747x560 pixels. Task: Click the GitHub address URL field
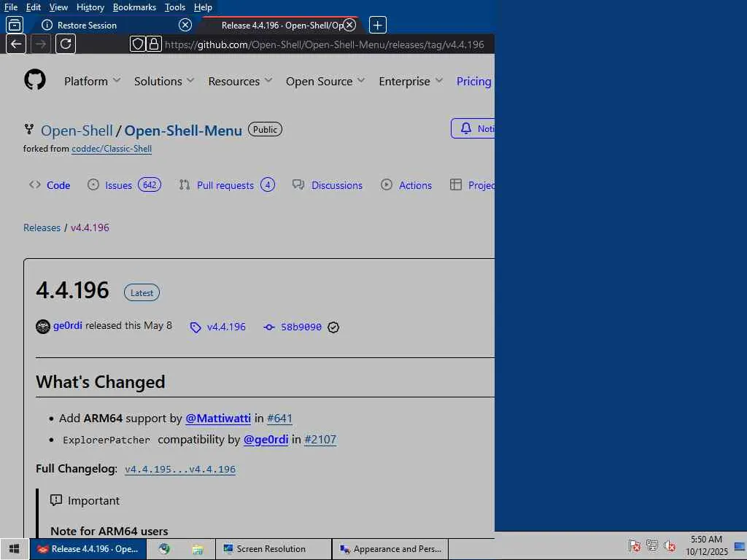[x=324, y=44]
